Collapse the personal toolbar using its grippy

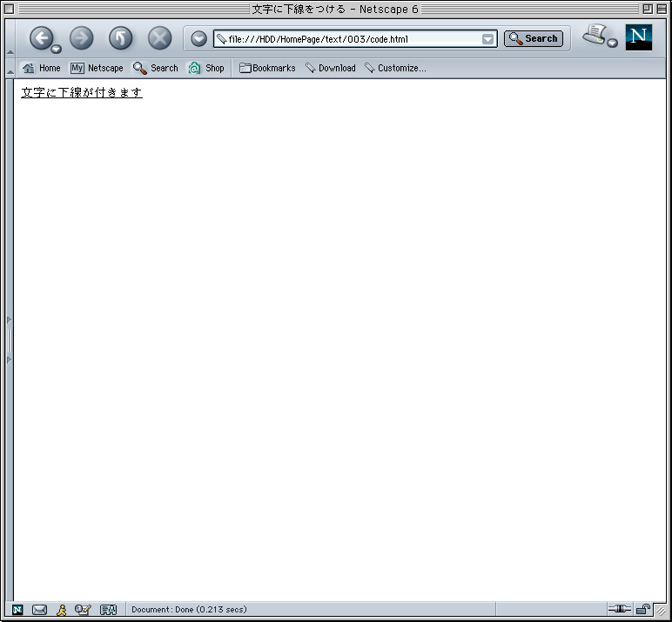click(x=10, y=68)
